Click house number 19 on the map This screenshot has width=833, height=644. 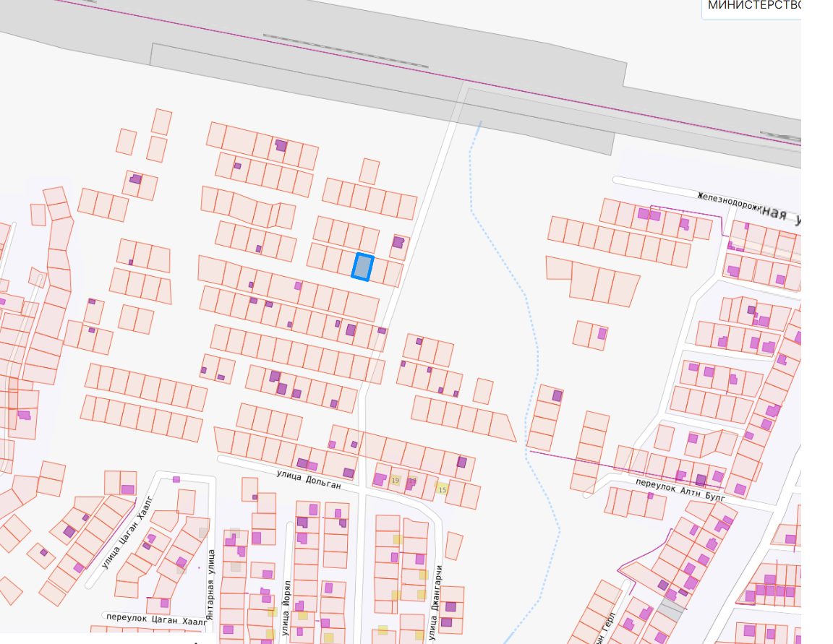point(395,481)
